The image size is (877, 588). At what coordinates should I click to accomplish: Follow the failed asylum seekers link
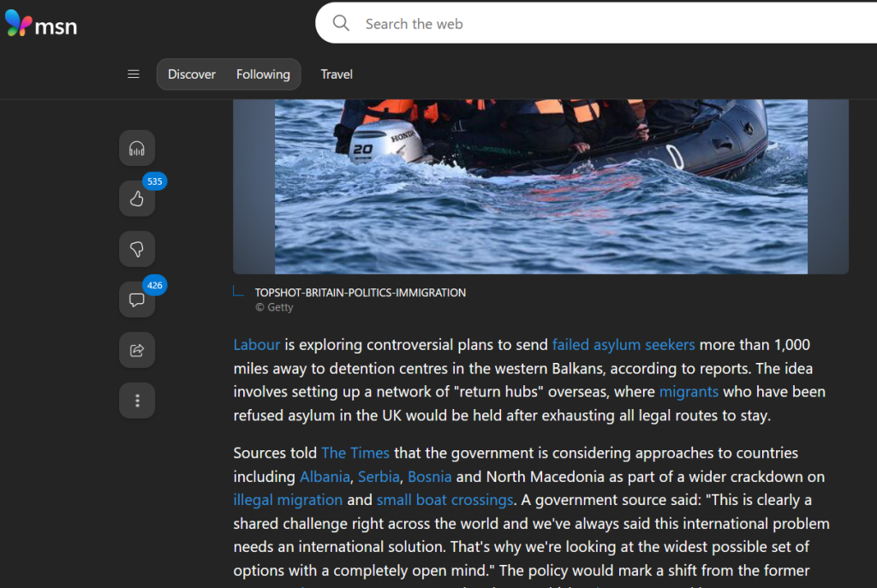[x=623, y=345]
